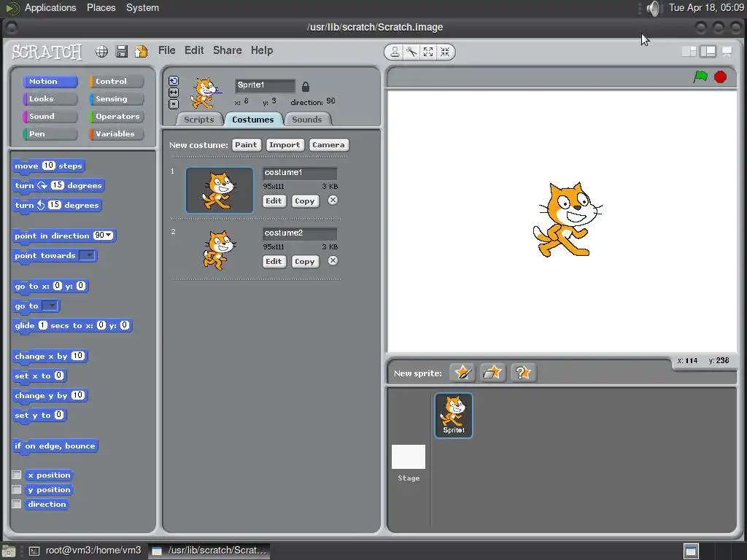Click the costume1 name field
Screen dimensions: 747x560
click(300, 173)
